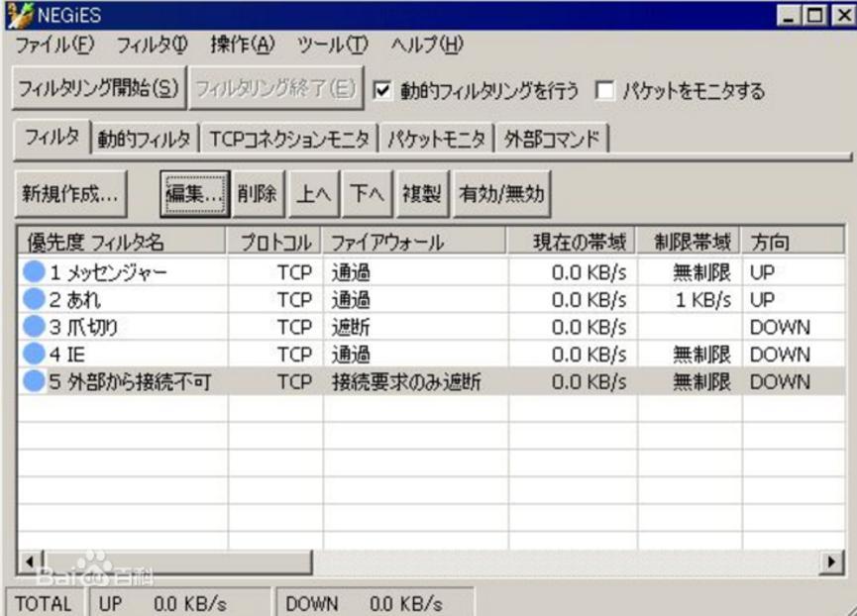The height and width of the screenshot is (616, 857).
Task: Click the DOWN 0.0 KB/s status panel
Action: pos(375,603)
